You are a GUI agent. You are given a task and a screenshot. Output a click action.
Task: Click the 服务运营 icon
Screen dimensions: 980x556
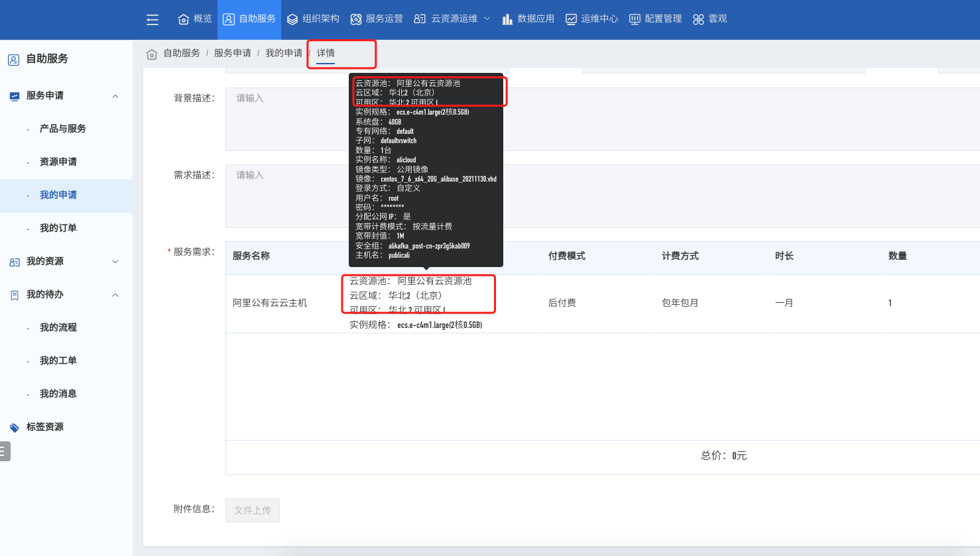[x=356, y=19]
